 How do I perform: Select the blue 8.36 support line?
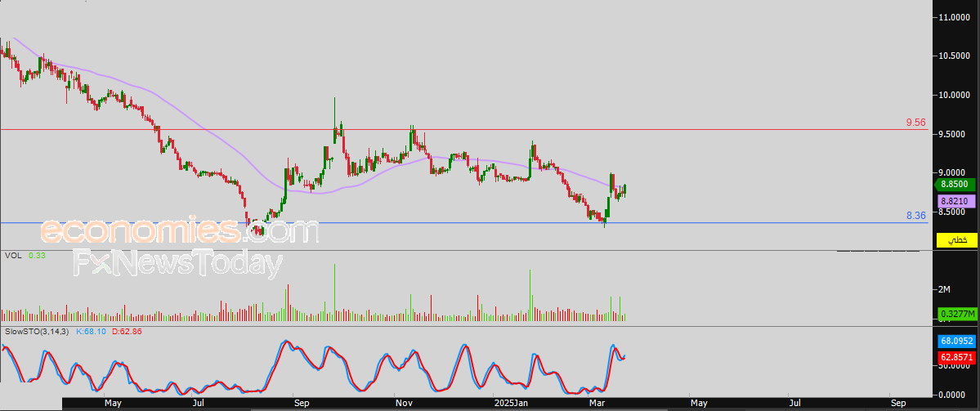click(x=463, y=222)
